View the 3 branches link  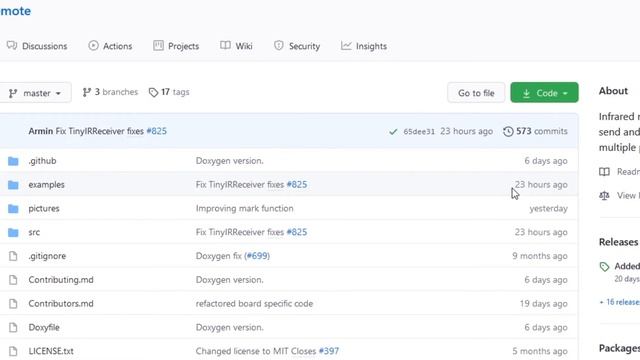click(x=110, y=92)
